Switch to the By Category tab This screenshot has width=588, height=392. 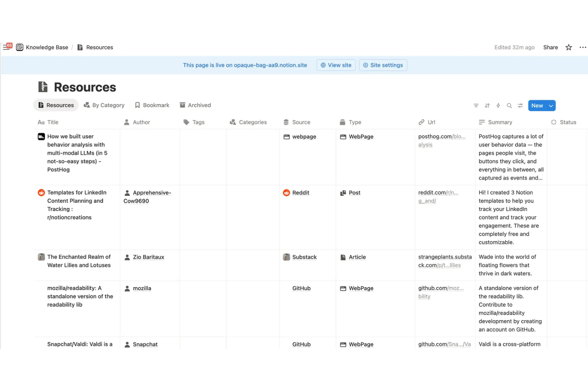coord(104,105)
